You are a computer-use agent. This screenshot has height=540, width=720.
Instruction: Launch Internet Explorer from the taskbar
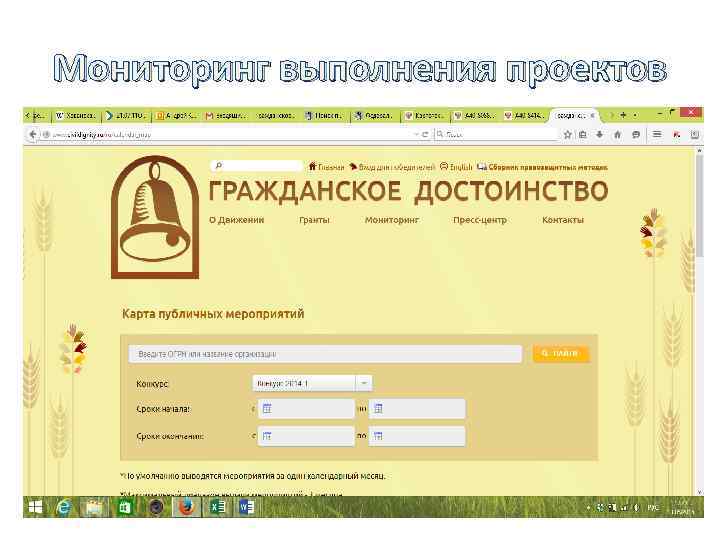(64, 507)
